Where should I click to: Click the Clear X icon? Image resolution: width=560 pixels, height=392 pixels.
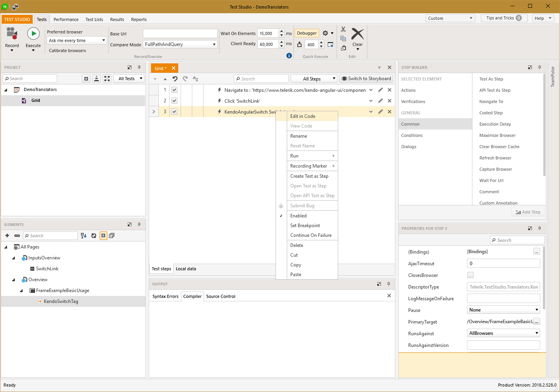coord(358,34)
